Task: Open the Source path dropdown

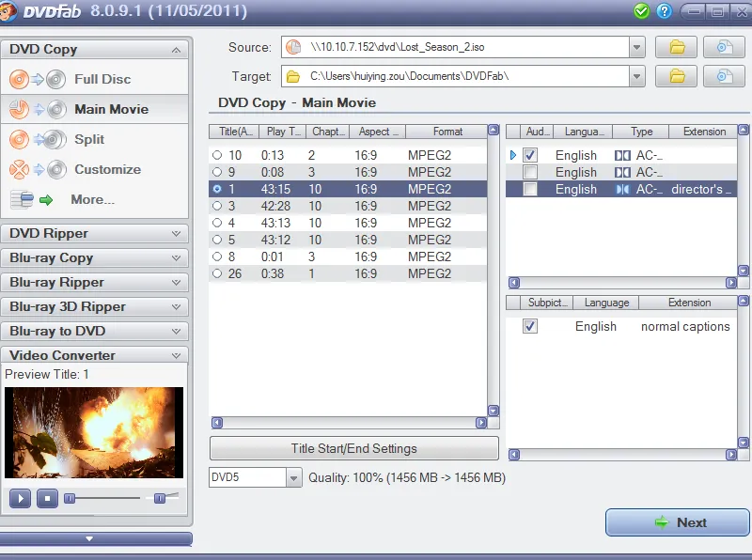Action: [x=637, y=48]
